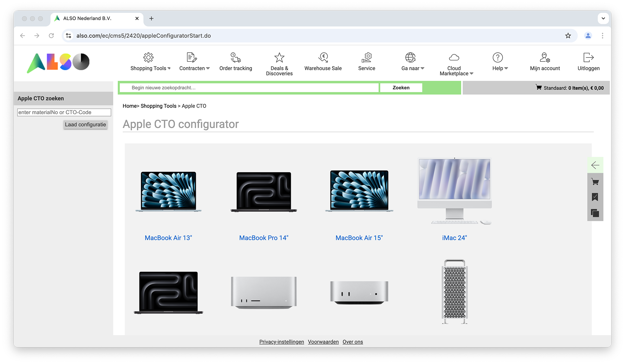The width and height of the screenshot is (625, 364).
Task: Click the Standaard: 0 Item(s) basket summary
Action: [x=573, y=88]
